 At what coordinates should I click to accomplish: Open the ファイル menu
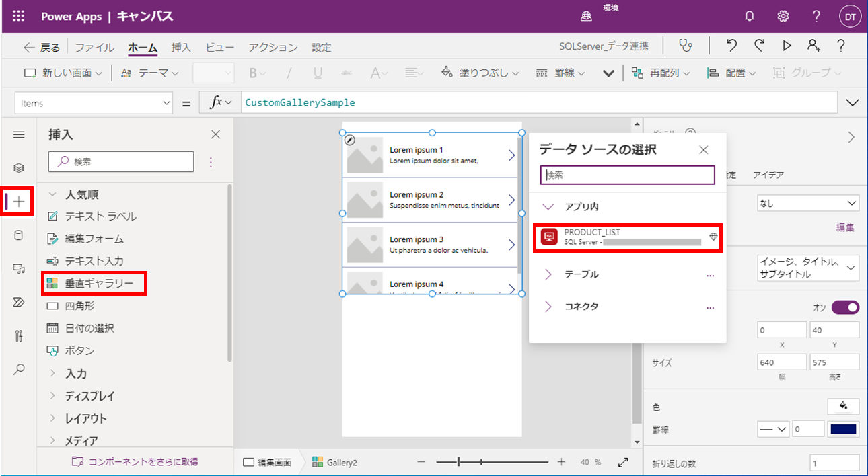[x=94, y=47]
